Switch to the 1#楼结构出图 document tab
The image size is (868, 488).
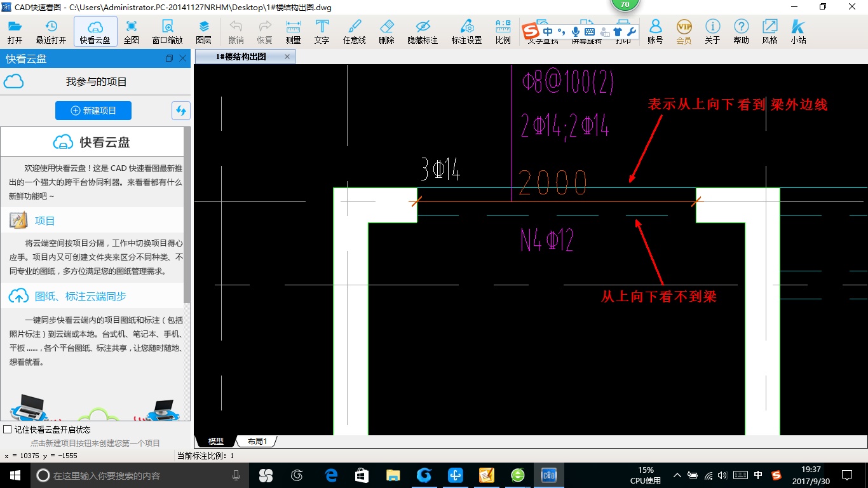pos(241,57)
